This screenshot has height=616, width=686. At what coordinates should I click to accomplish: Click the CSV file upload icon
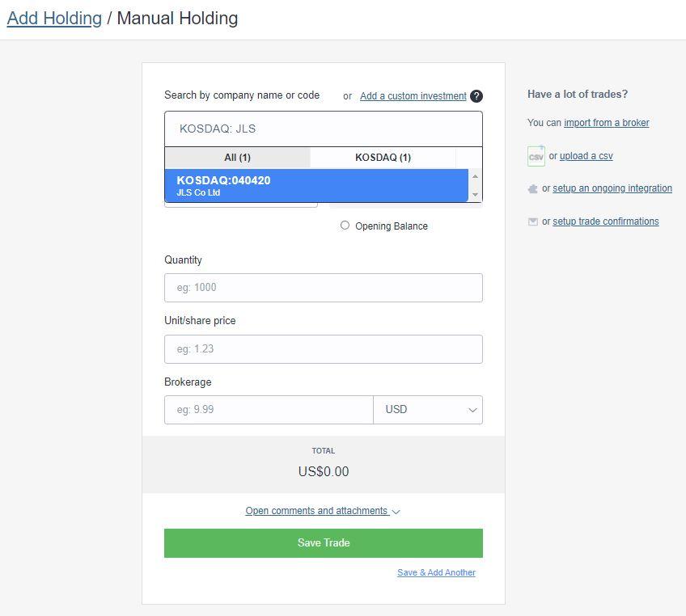coord(536,157)
